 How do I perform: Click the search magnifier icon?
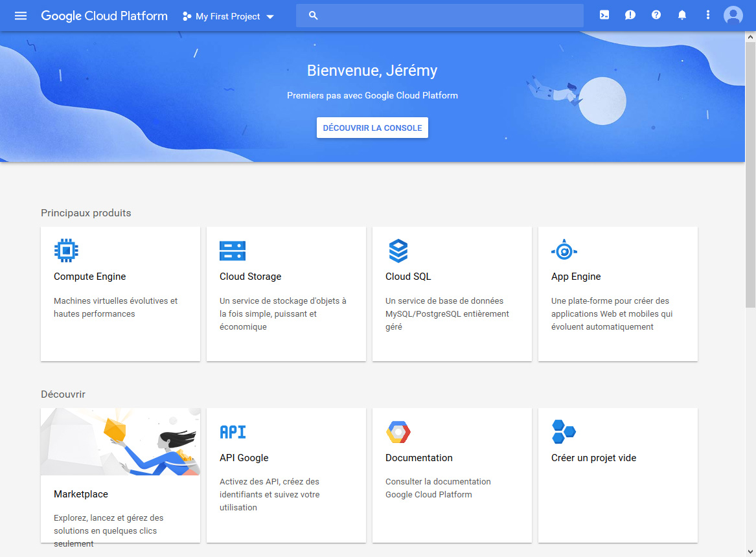pyautogui.click(x=314, y=16)
